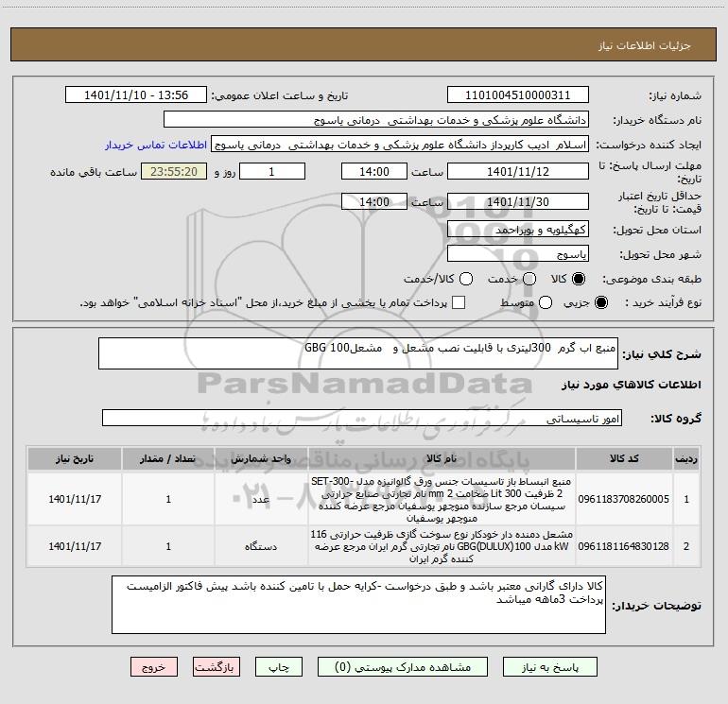Select the کالا radio button
Screen dimensions: 728x704
579,279
